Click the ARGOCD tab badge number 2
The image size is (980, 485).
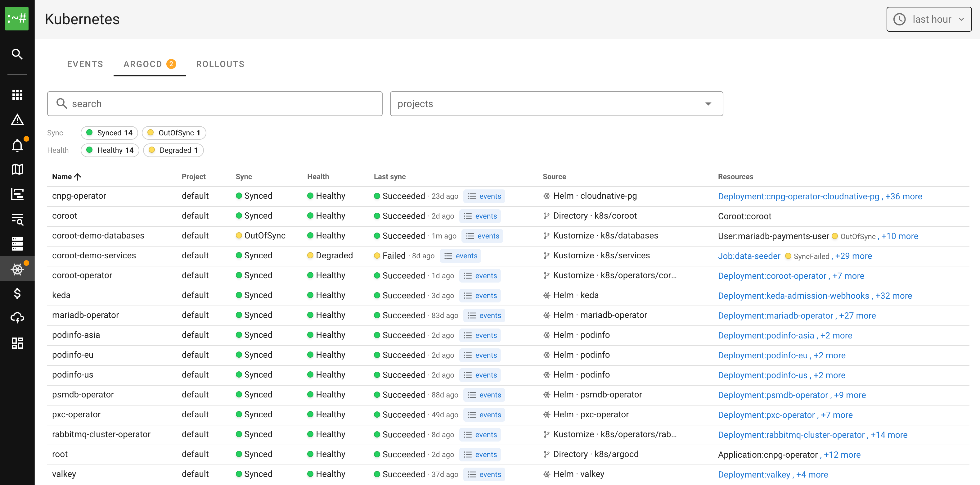(171, 64)
